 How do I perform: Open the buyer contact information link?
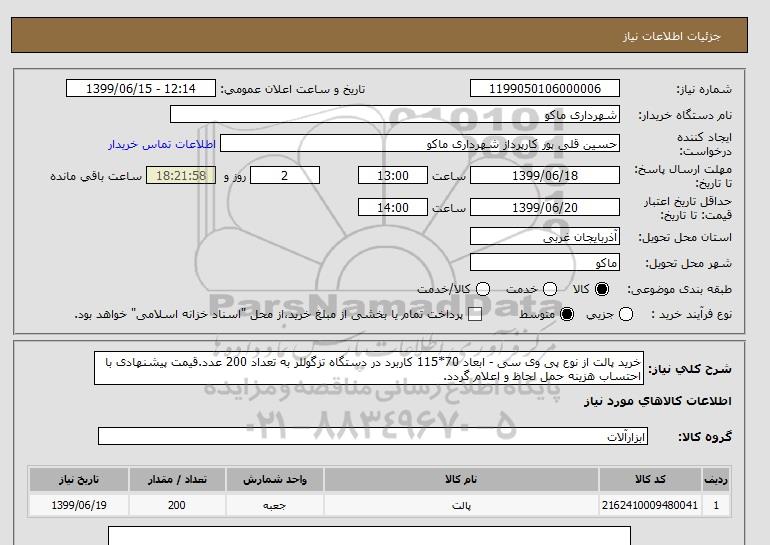point(162,145)
